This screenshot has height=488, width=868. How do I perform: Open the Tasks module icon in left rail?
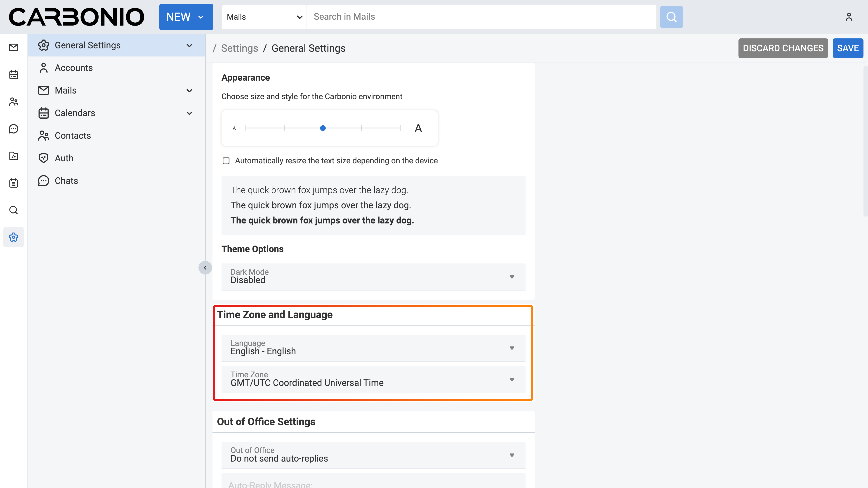point(14,183)
